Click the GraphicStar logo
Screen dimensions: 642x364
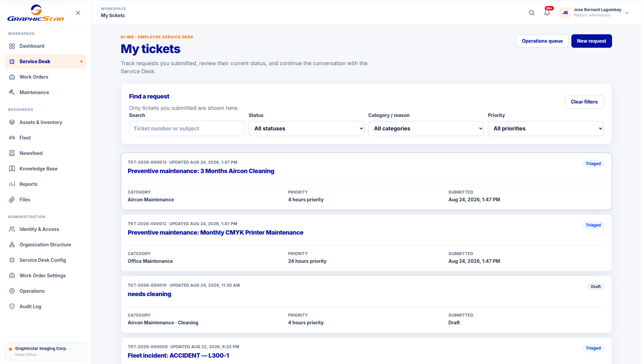pos(36,13)
